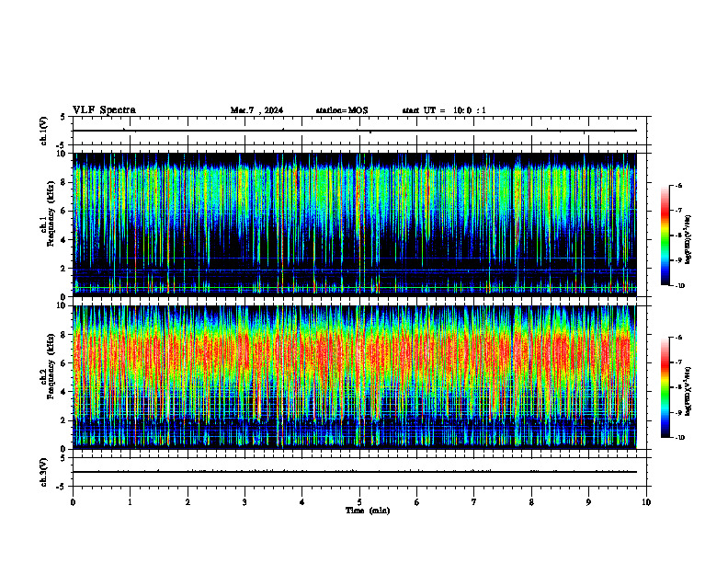
Task: Click the ch.2 spectrogram panel
Action: (x=355, y=377)
